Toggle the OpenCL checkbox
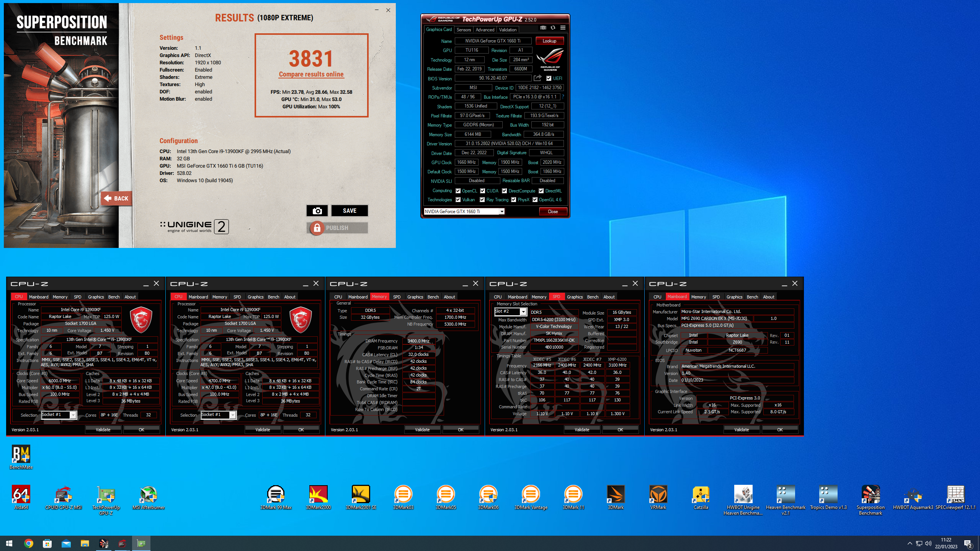 [x=458, y=191]
